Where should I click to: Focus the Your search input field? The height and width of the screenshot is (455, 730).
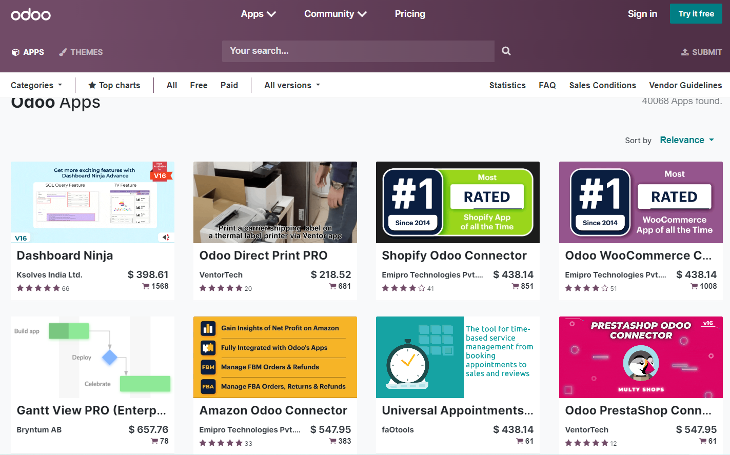coord(358,51)
